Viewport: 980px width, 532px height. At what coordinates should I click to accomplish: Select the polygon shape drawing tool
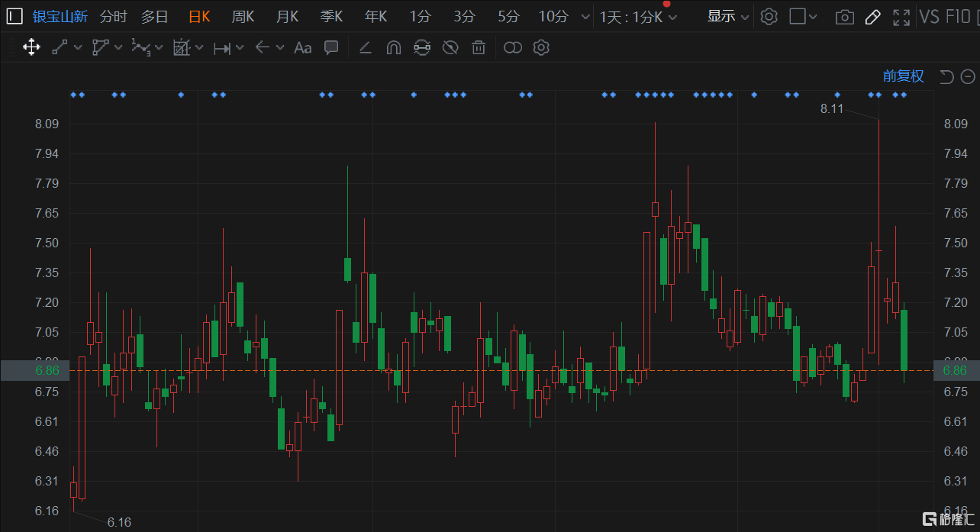click(x=100, y=48)
